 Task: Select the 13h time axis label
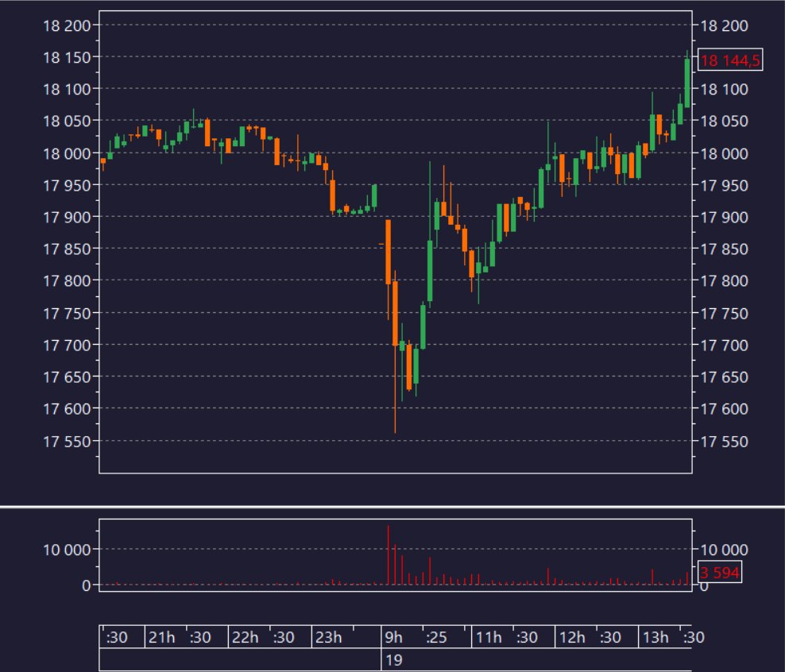[655, 638]
